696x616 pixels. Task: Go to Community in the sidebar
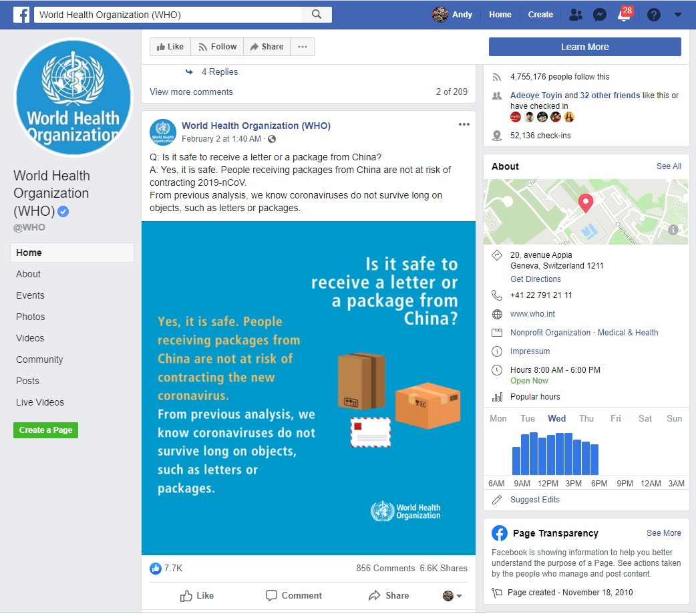pos(39,359)
